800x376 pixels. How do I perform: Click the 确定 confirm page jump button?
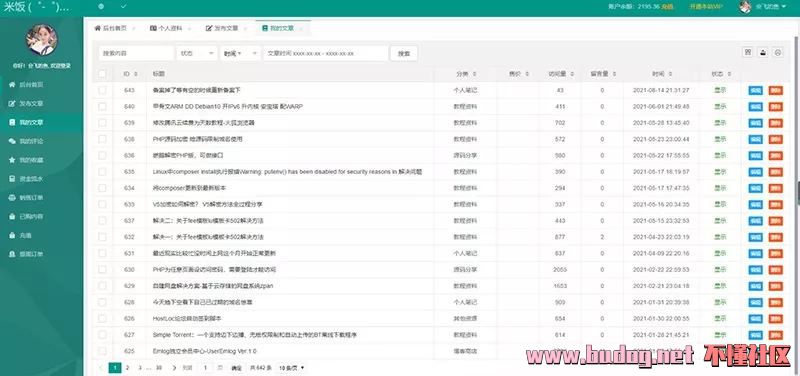(236, 367)
